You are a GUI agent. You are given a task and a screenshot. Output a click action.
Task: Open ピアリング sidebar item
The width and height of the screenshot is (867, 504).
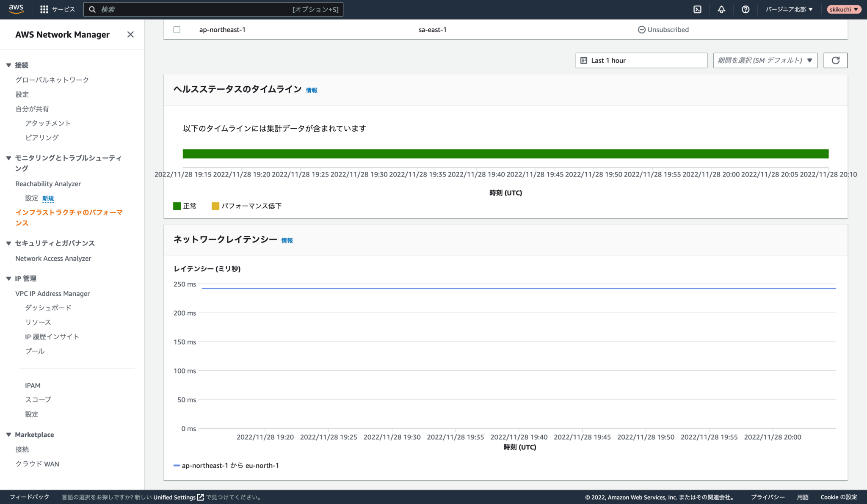pyautogui.click(x=42, y=138)
